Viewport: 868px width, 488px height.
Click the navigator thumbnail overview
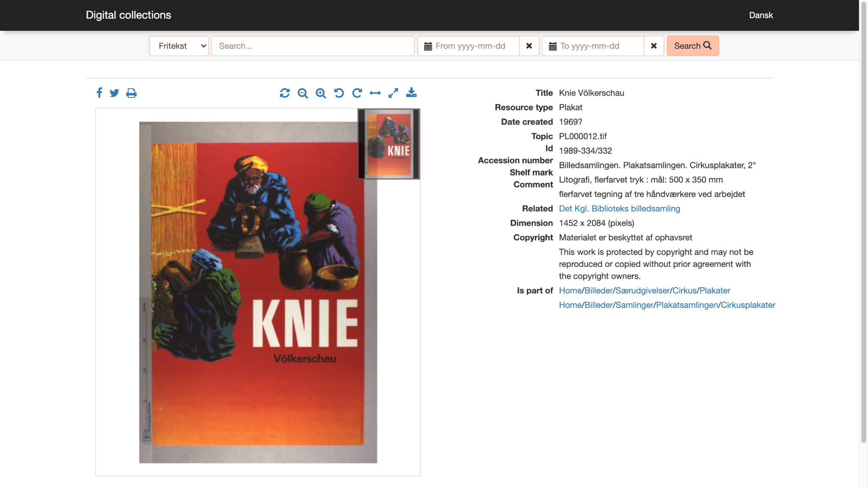[x=389, y=144]
